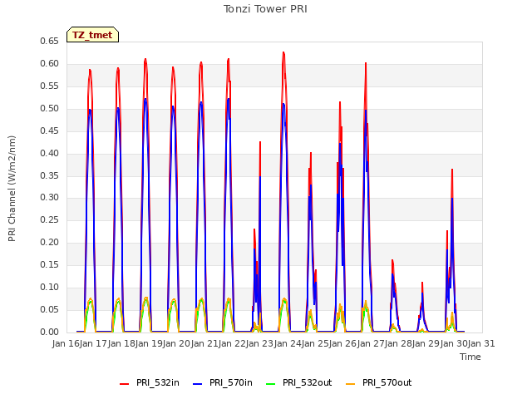
Task: Select the chart title Tonzi Tower PRI
Action: 265,9
